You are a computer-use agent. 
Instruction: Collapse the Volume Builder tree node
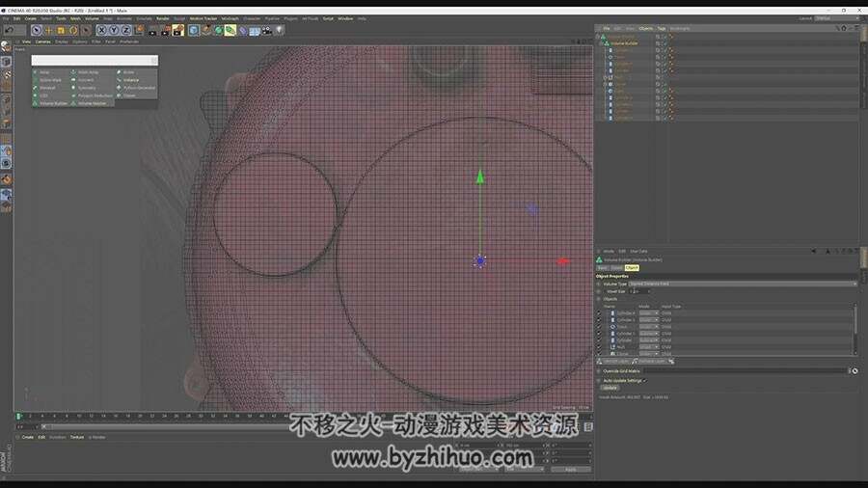click(x=601, y=43)
